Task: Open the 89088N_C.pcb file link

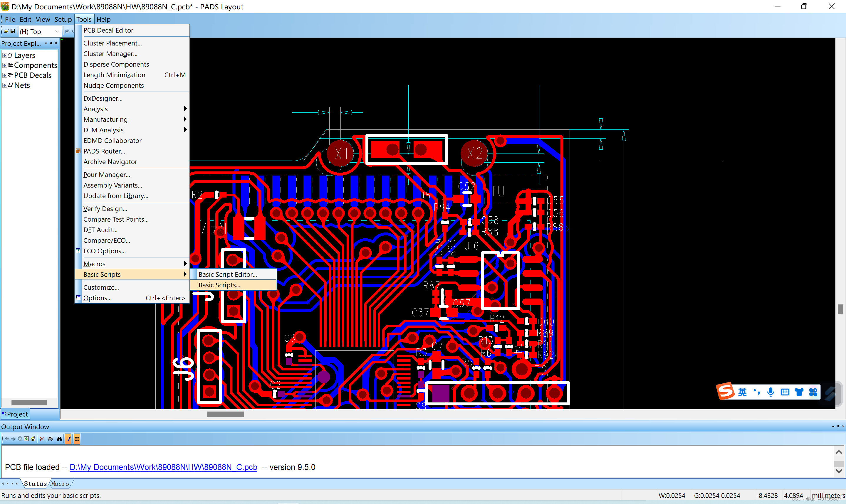Action: point(163,467)
